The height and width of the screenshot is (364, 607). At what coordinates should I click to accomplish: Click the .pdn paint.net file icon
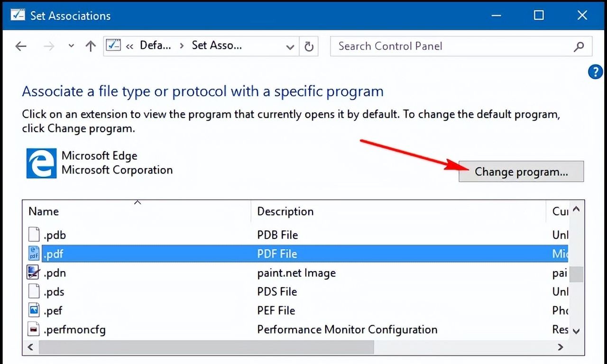tap(34, 273)
